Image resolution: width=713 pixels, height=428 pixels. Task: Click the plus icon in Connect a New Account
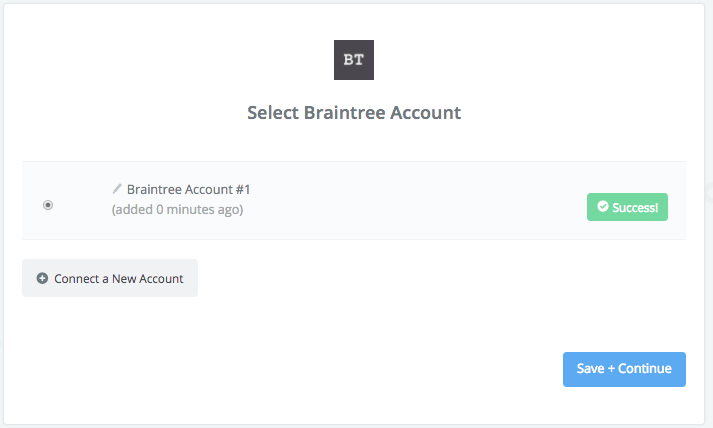click(42, 278)
